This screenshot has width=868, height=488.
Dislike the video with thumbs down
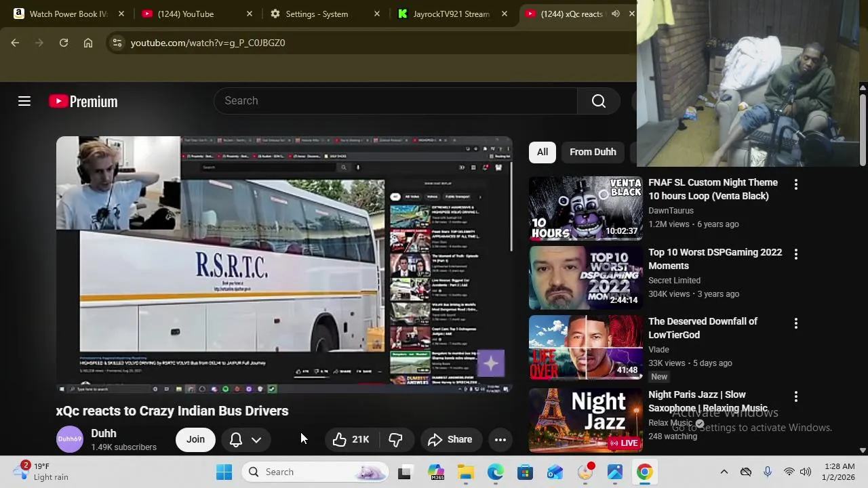coord(395,439)
